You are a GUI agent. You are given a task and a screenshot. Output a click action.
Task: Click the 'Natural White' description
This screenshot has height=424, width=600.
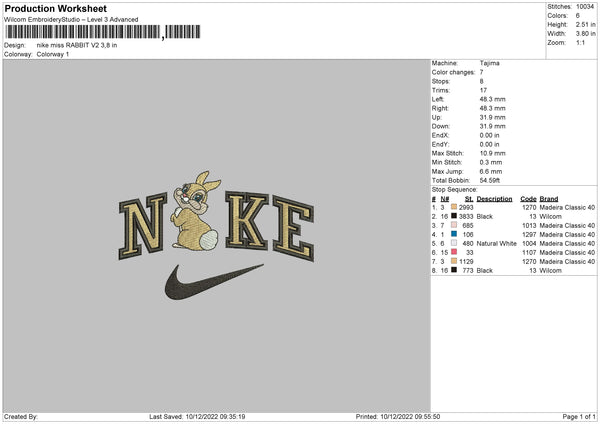[x=497, y=243]
